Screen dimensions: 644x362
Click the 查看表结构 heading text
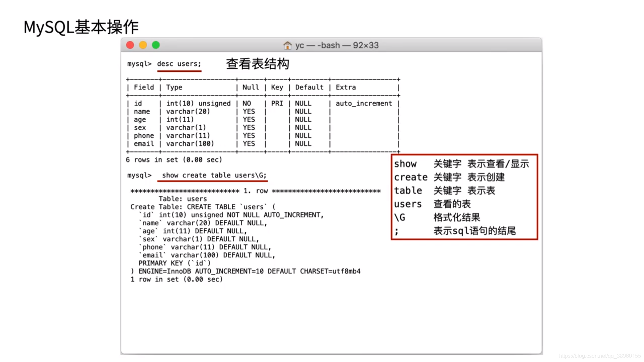point(257,64)
